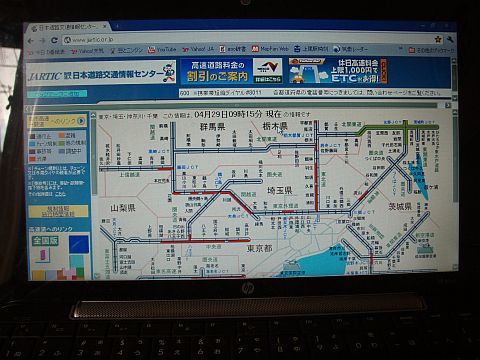This screenshot has width=480, height=360.
Task: Click the browser back arrow
Action: [31, 41]
